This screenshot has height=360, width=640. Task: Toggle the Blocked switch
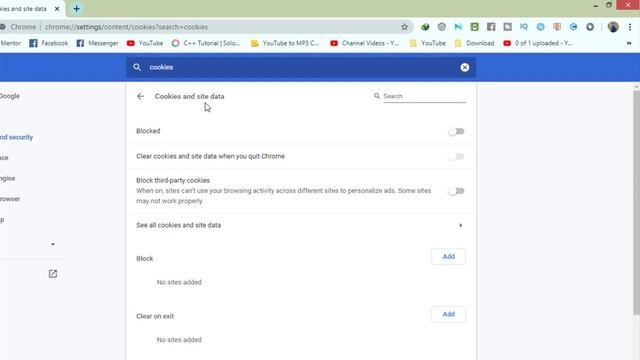[x=456, y=131]
